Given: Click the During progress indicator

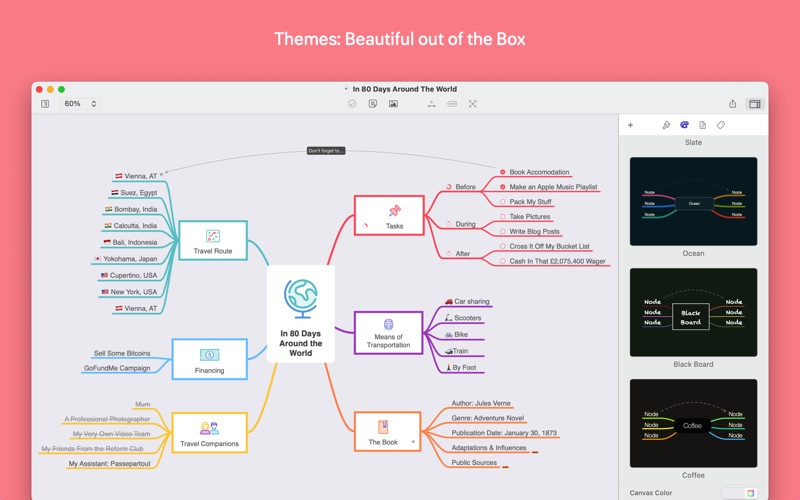Looking at the screenshot, I should pos(448,223).
